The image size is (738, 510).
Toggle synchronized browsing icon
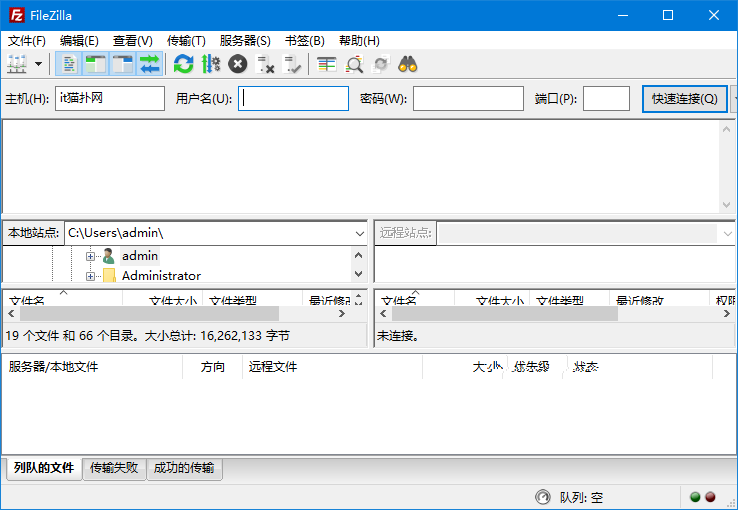pyautogui.click(x=381, y=64)
